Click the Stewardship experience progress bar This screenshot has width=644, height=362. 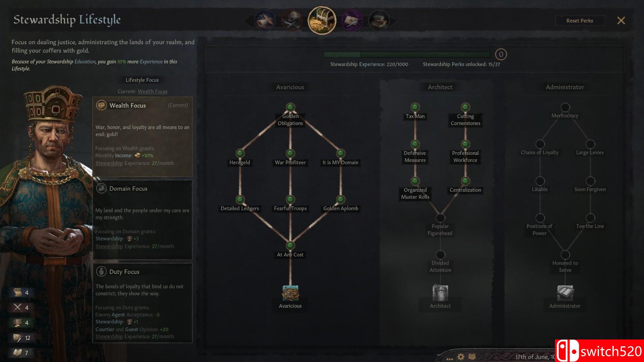407,54
